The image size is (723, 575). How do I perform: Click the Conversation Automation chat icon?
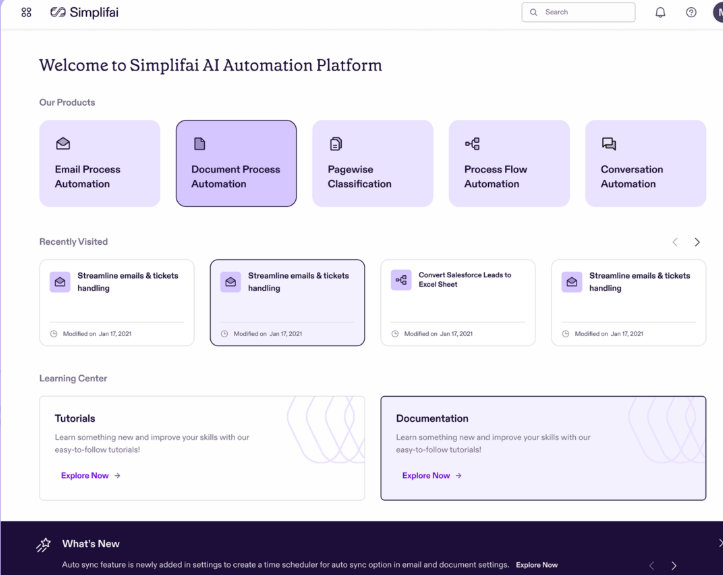click(x=609, y=143)
